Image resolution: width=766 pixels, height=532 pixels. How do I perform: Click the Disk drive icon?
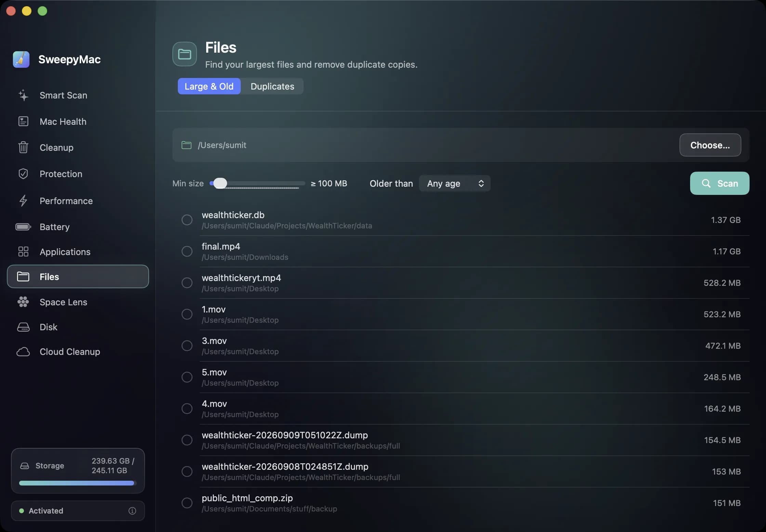[x=23, y=327]
